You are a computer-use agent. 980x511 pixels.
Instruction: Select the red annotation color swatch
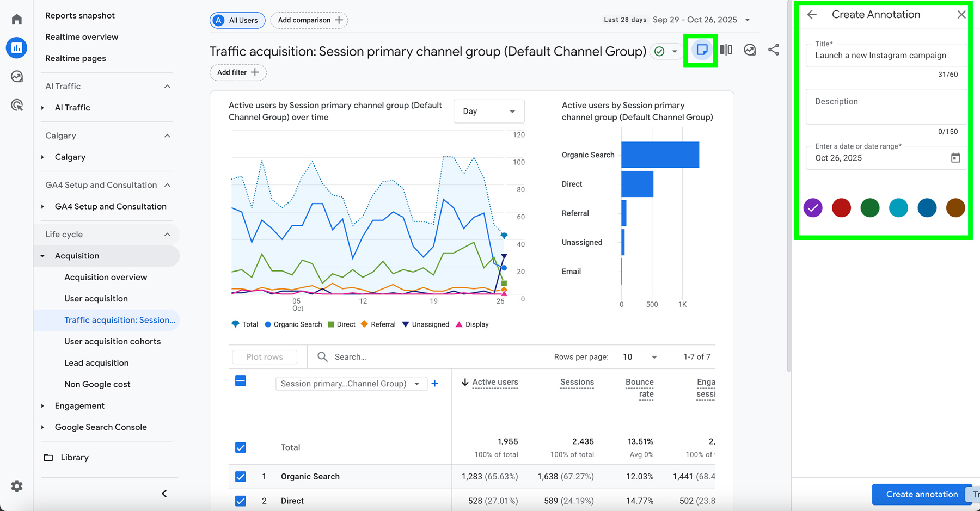click(x=841, y=207)
